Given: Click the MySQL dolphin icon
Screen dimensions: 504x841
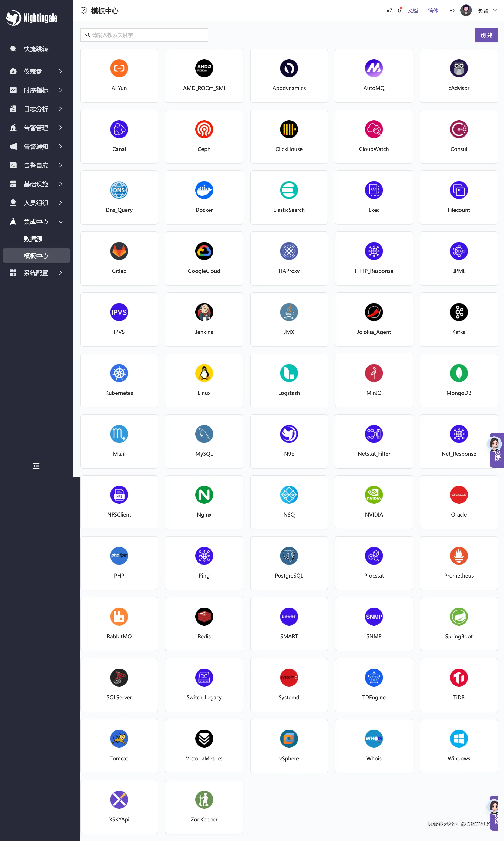Looking at the screenshot, I should point(204,434).
